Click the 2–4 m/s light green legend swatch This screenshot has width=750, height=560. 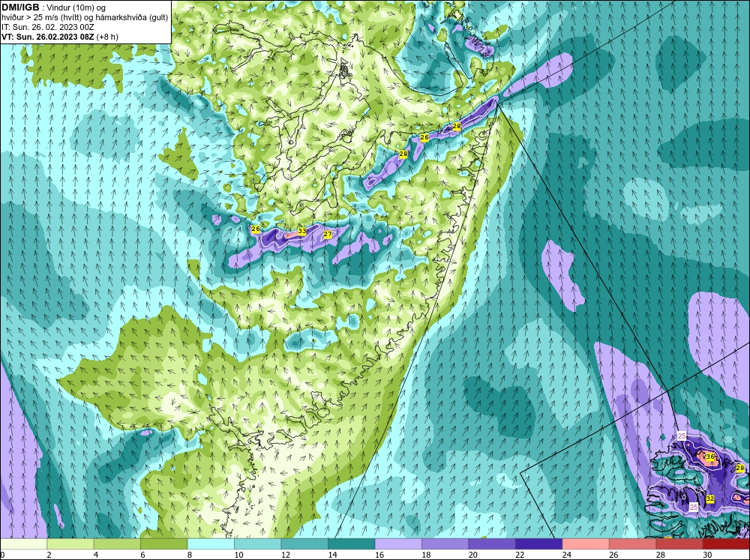coord(70,544)
